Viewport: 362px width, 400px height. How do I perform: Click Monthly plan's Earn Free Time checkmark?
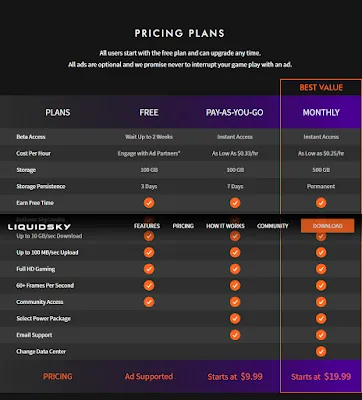pos(321,203)
